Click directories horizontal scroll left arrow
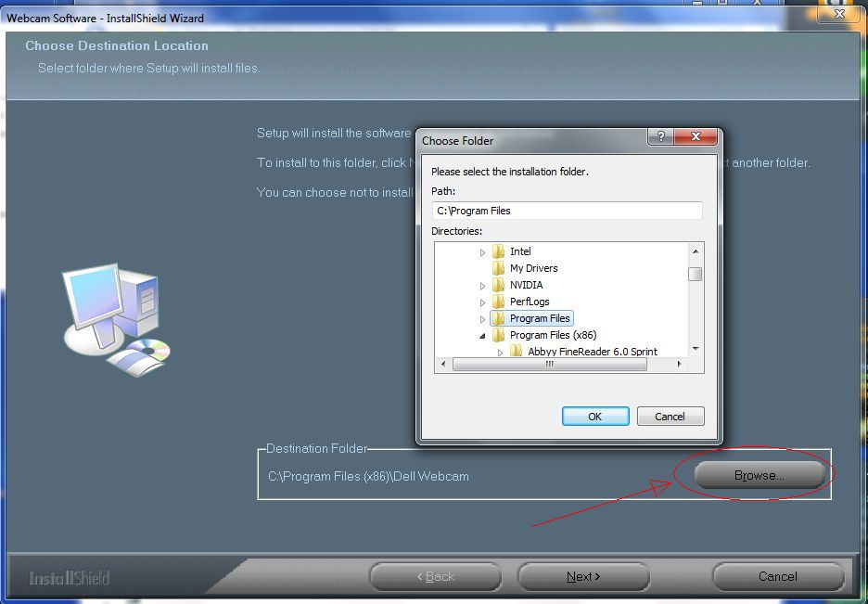Image resolution: width=868 pixels, height=604 pixels. (442, 365)
